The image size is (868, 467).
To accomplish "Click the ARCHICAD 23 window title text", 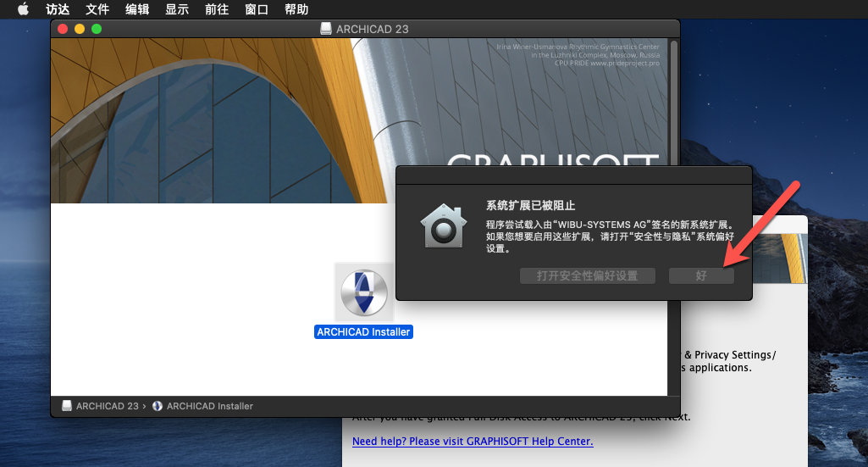I will (372, 30).
